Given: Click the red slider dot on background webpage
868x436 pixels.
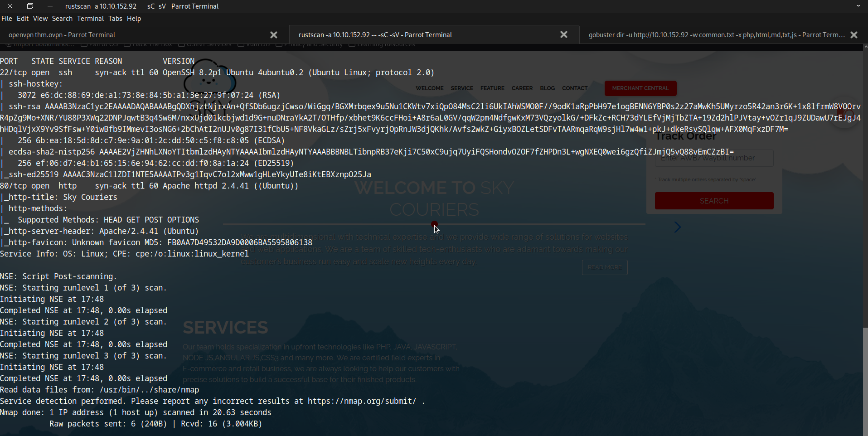Looking at the screenshot, I should (434, 224).
